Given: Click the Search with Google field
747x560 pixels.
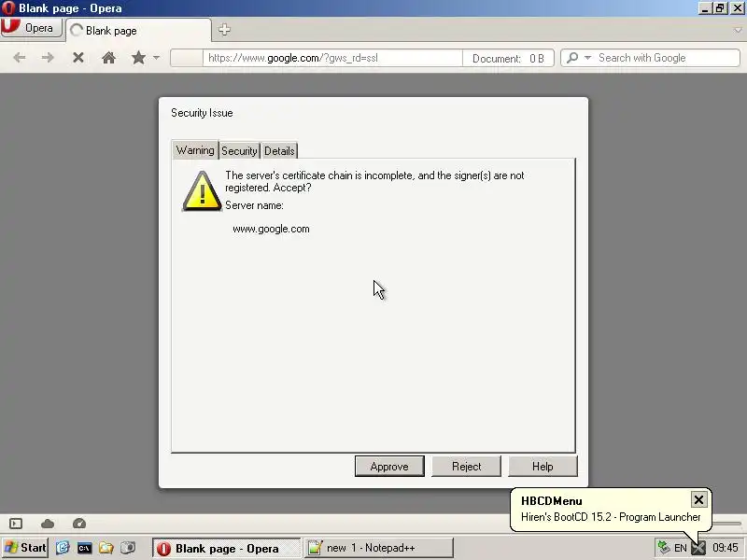Looking at the screenshot, I should tap(668, 58).
